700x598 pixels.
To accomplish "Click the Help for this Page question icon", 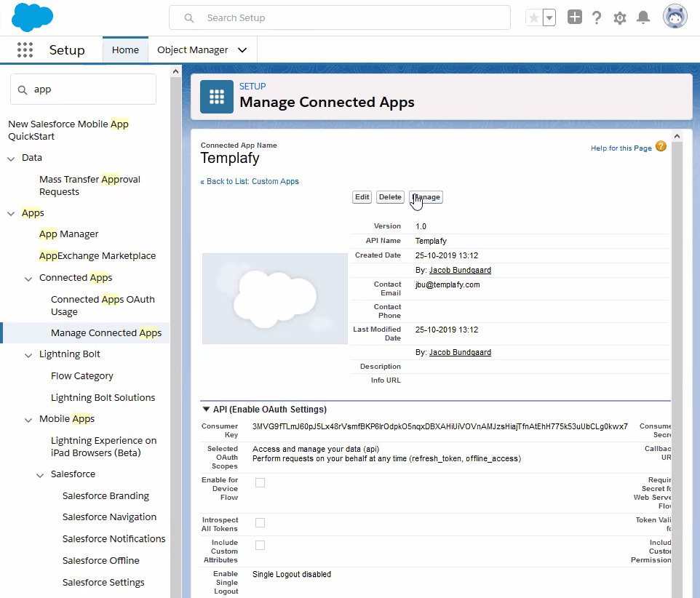I will tap(661, 146).
